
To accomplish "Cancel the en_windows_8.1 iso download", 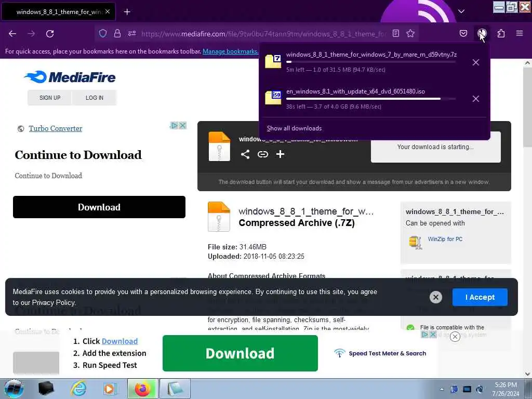I will click(x=476, y=99).
